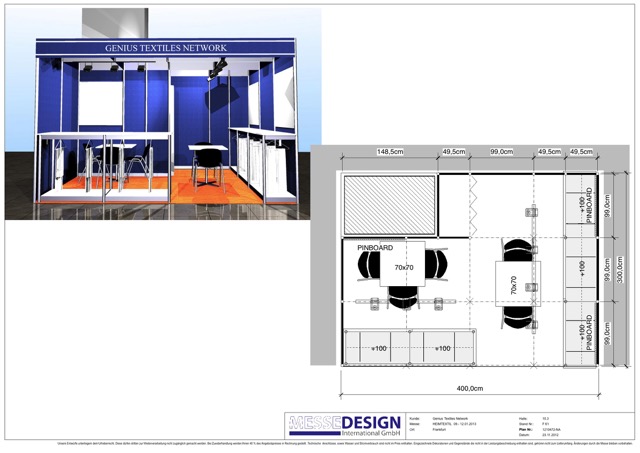The height and width of the screenshot is (453, 640).
Task: Click the 70x70 table beside PINBOARD label
Action: 404,267
